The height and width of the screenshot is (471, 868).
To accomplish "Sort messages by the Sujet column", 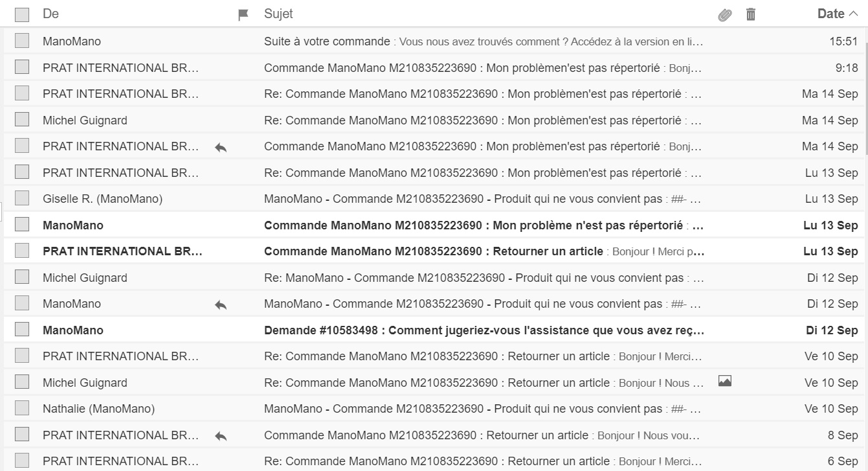I will (x=278, y=14).
